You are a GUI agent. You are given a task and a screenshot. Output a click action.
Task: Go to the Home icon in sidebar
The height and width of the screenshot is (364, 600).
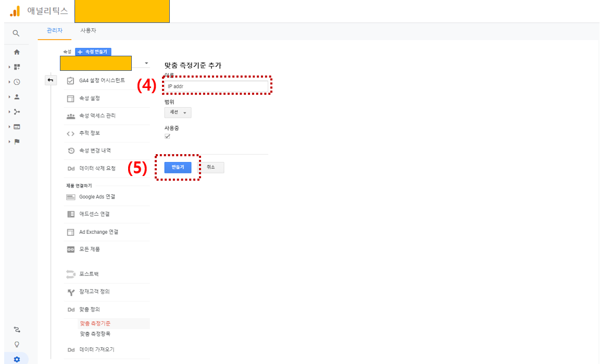(17, 52)
